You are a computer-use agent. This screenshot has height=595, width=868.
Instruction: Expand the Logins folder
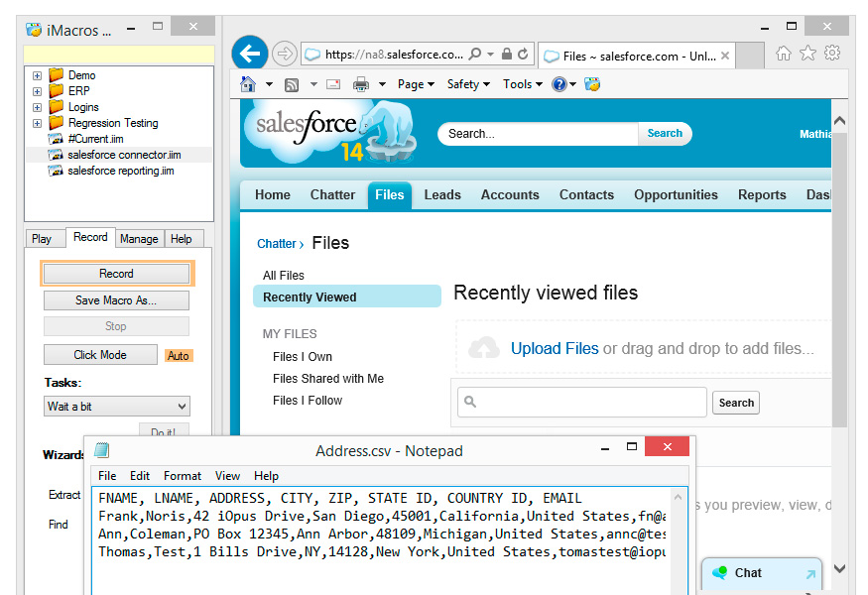coord(37,107)
